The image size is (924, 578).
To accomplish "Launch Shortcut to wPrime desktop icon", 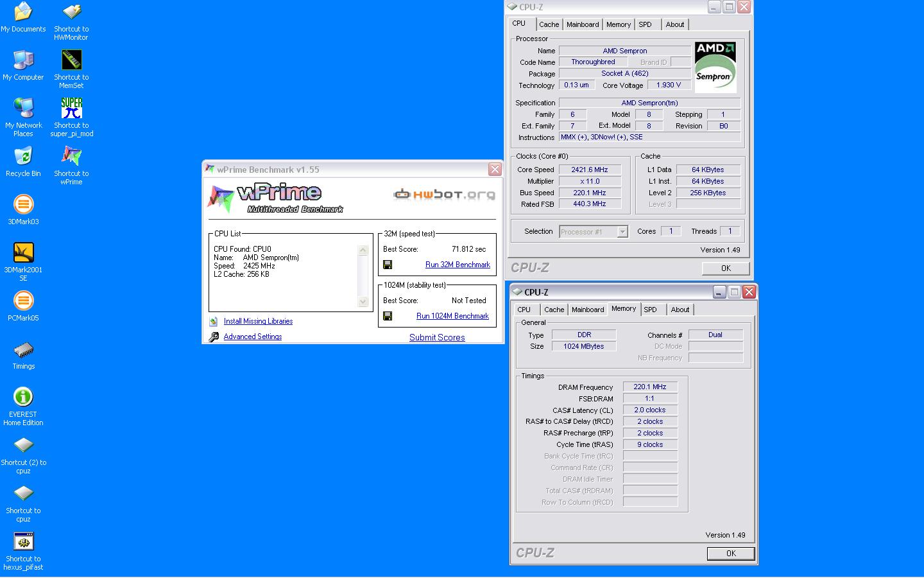I will tap(71, 166).
